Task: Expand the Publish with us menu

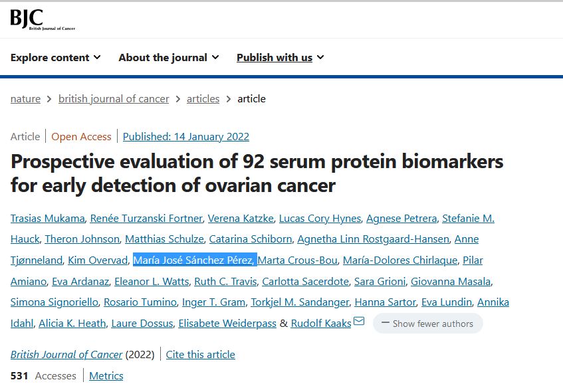Action: (281, 58)
